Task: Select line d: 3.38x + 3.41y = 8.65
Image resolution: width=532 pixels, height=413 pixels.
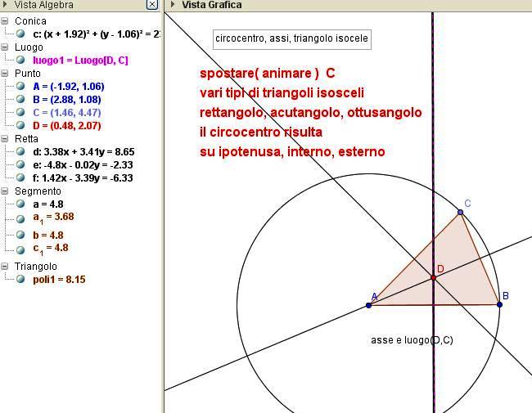Action: point(83,151)
